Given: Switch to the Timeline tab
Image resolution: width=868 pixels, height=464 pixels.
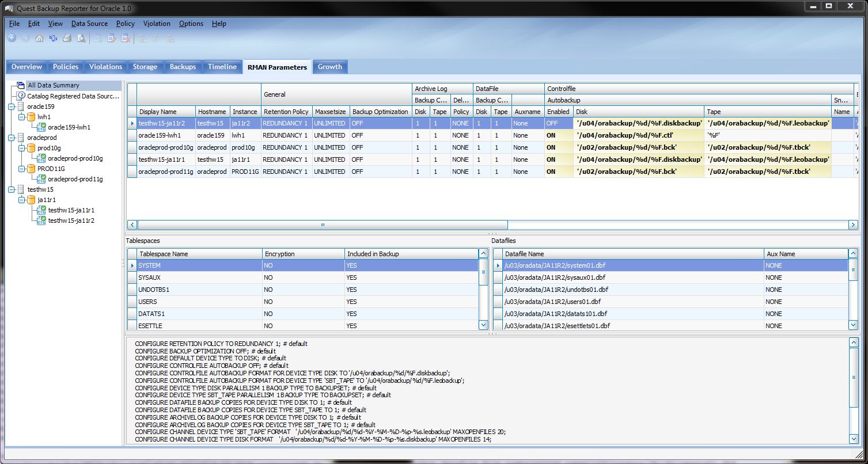Looking at the screenshot, I should 222,67.
